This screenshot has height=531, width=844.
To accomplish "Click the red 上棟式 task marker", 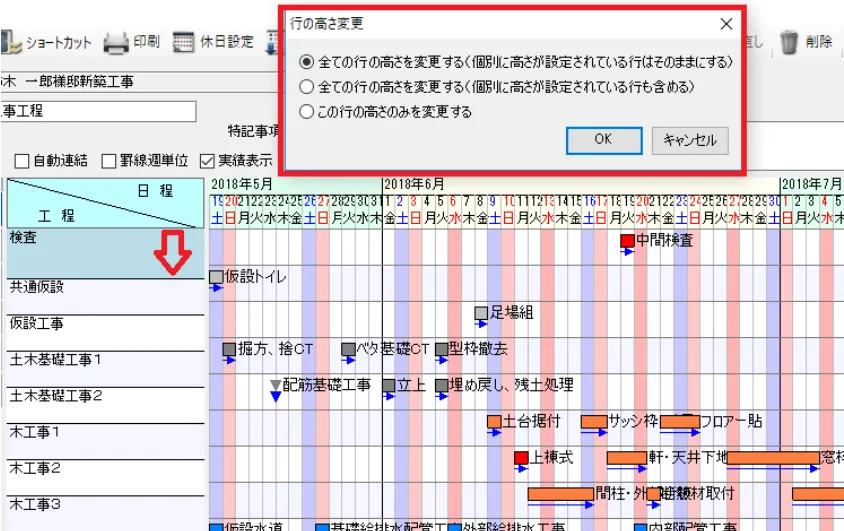I will [x=521, y=458].
